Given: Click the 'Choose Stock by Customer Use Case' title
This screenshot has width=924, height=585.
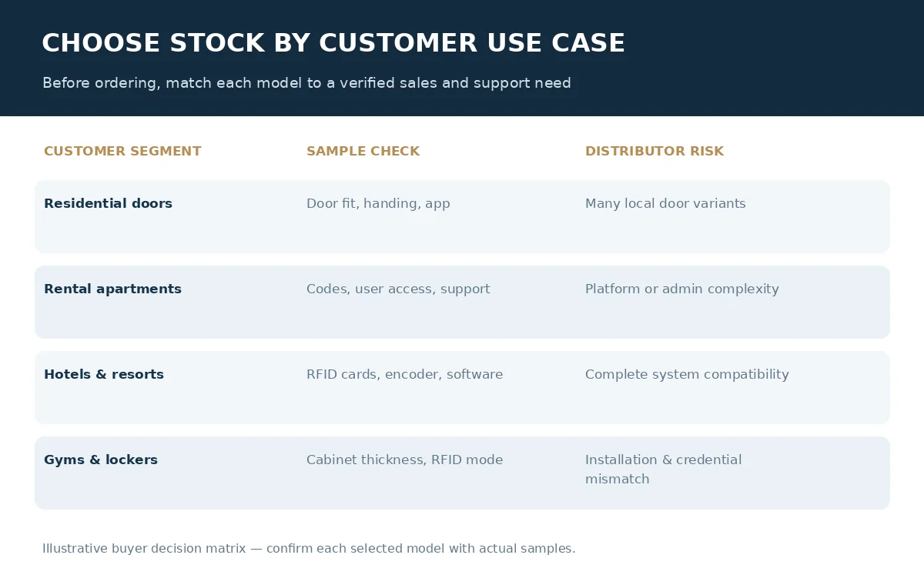Looking at the screenshot, I should click(x=333, y=43).
